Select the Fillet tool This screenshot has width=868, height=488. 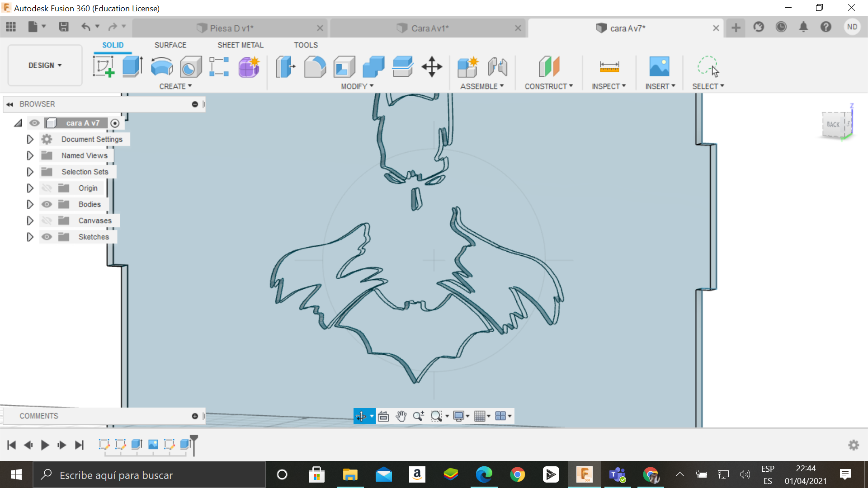tap(315, 66)
